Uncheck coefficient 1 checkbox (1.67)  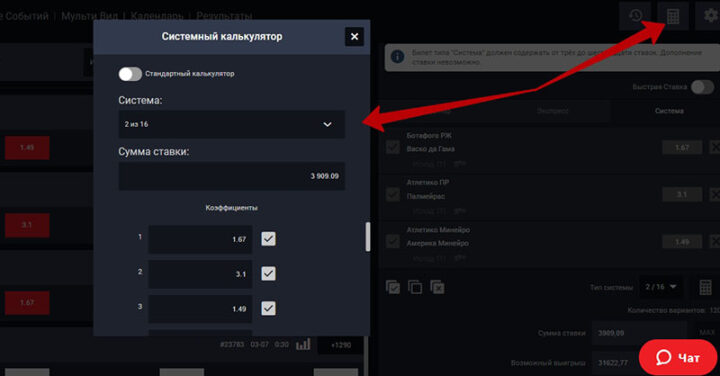tap(269, 239)
